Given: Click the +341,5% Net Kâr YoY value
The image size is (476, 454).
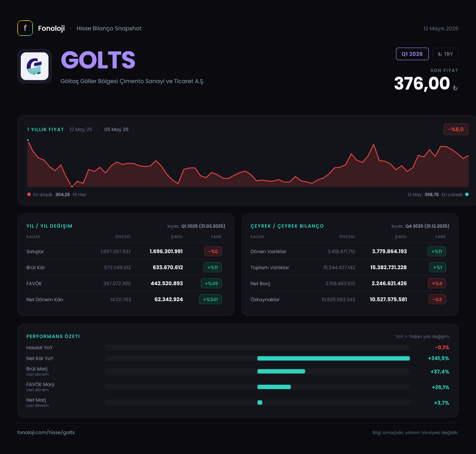Looking at the screenshot, I should [439, 358].
